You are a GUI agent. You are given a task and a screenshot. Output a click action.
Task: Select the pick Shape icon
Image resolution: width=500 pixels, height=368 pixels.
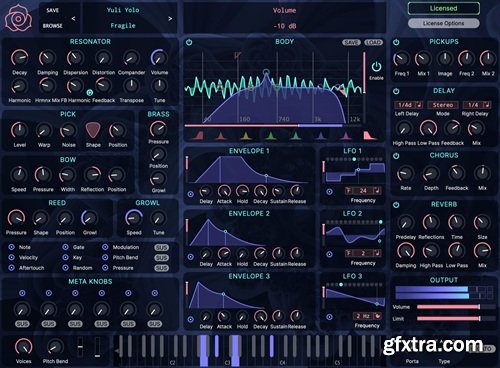93,130
